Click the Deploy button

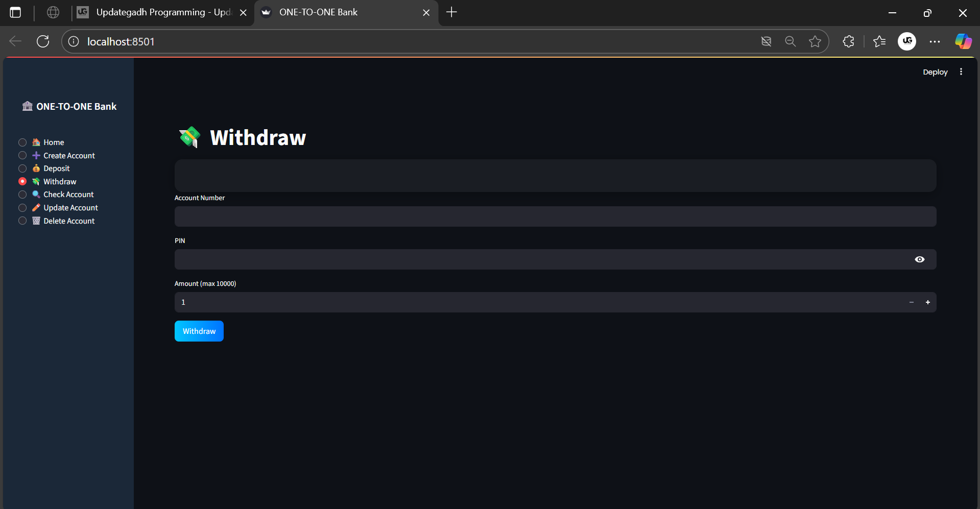[935, 72]
